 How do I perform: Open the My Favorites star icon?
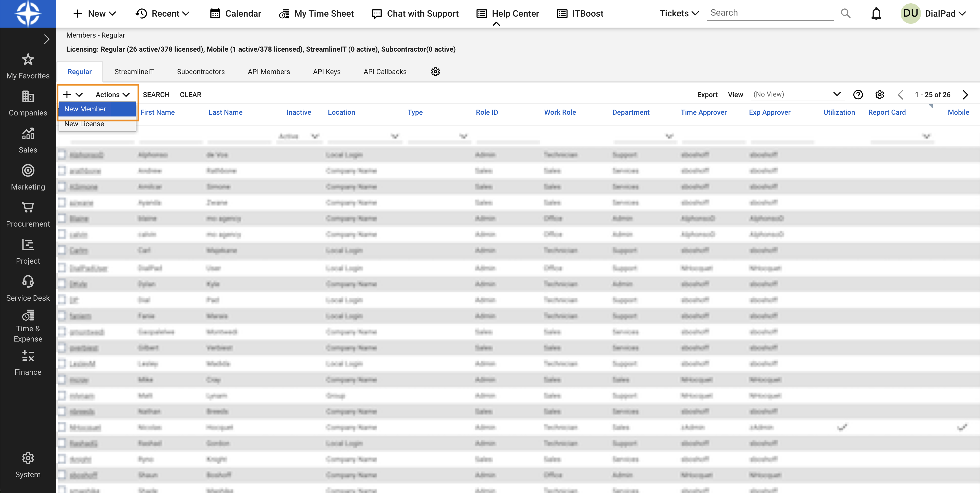tap(28, 60)
